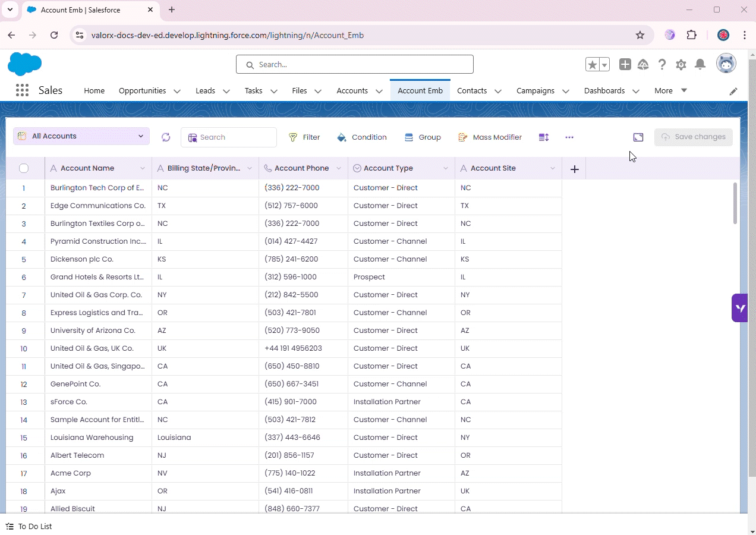
Task: Click the global Search box
Action: coord(355,64)
